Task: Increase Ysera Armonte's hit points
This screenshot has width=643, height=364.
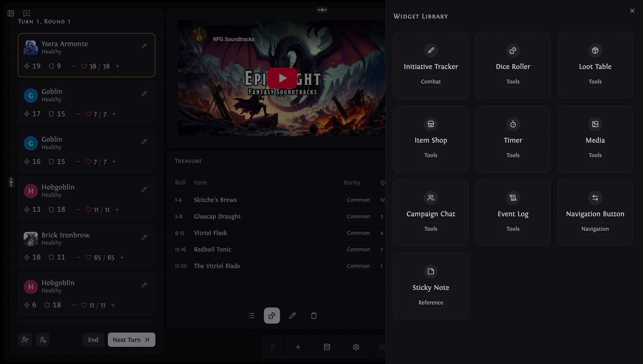Action: tap(117, 66)
